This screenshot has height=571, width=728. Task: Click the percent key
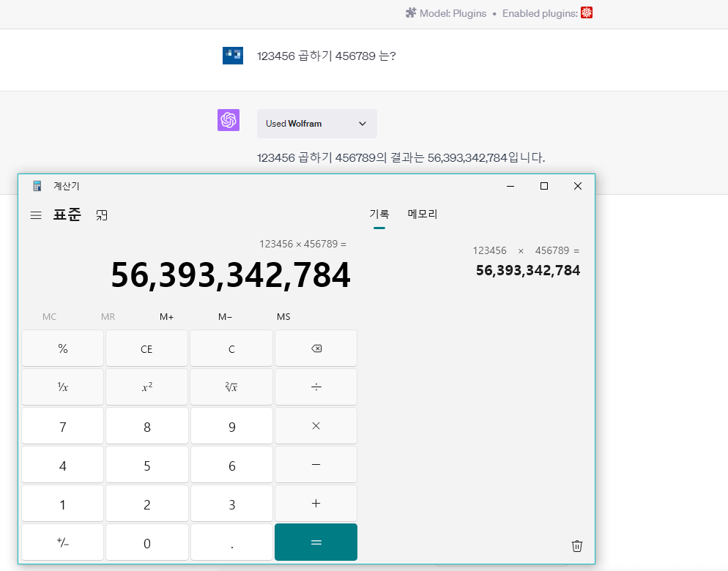click(x=63, y=348)
